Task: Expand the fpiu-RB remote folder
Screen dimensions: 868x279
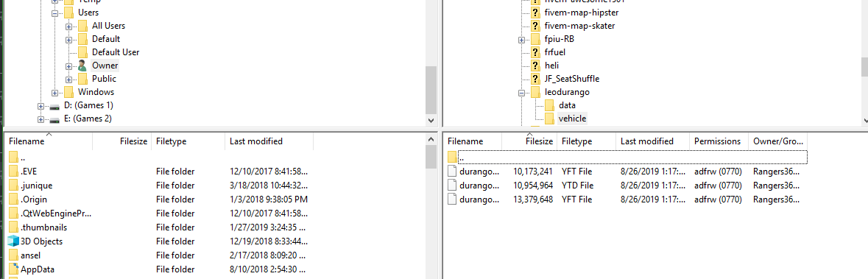Action: tap(521, 39)
